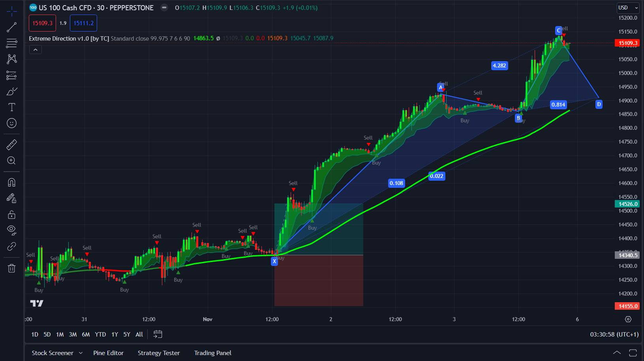
Task: Click the 15109.3 sell price button
Action: pyautogui.click(x=42, y=23)
